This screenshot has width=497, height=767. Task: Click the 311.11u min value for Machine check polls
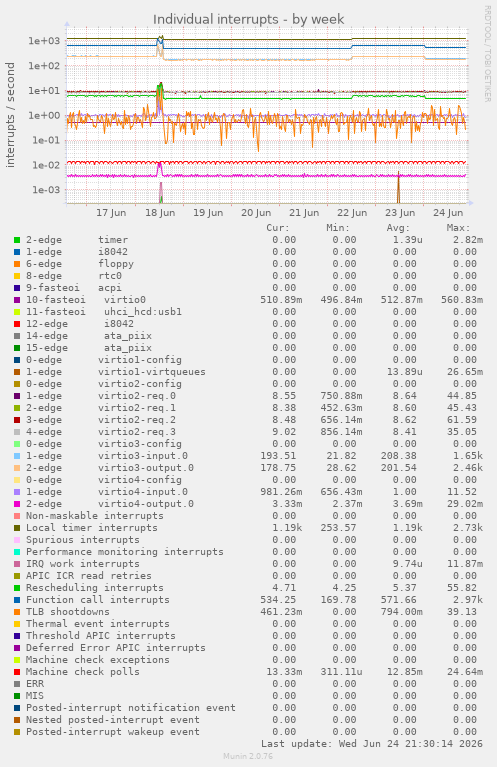point(341,672)
